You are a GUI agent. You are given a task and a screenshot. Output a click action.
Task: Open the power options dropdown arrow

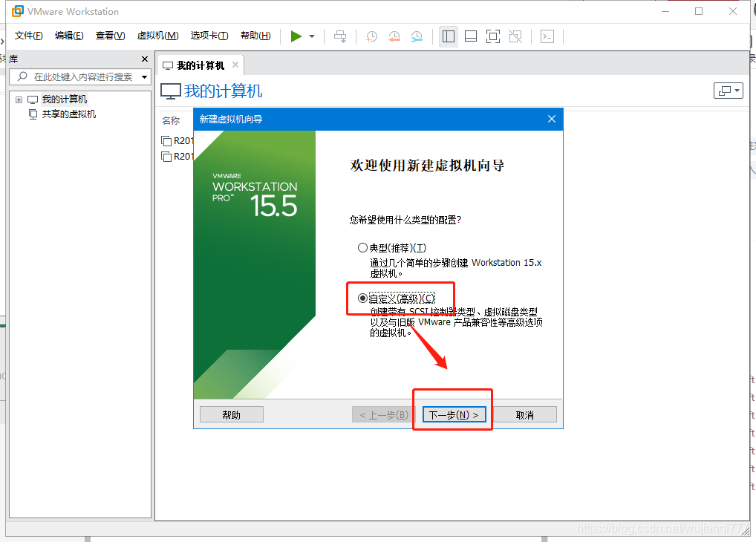[311, 36]
